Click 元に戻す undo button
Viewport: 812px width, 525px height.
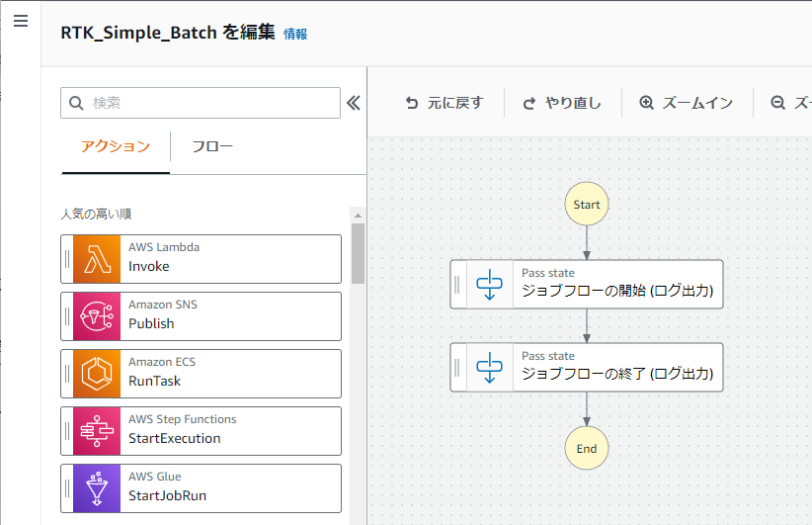444,103
